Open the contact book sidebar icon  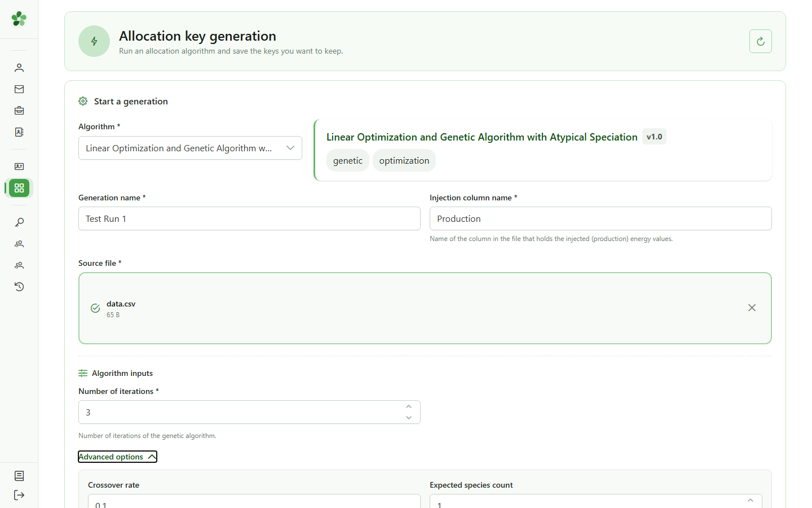(x=19, y=132)
